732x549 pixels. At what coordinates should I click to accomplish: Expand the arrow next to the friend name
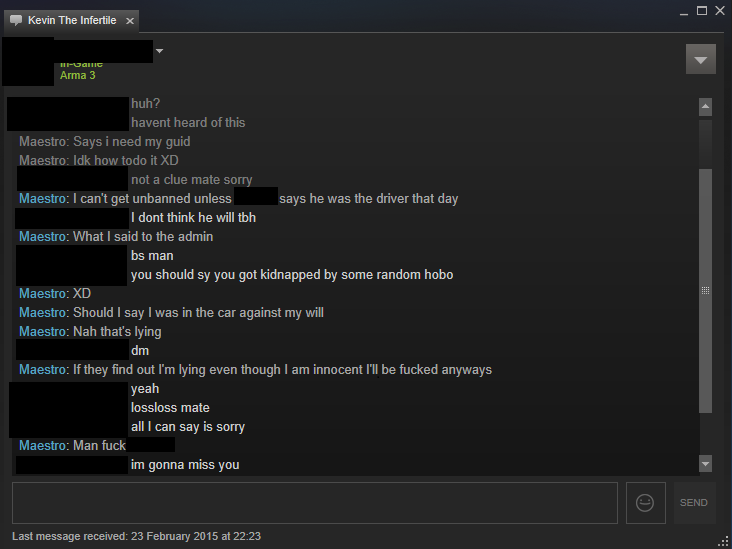[159, 51]
